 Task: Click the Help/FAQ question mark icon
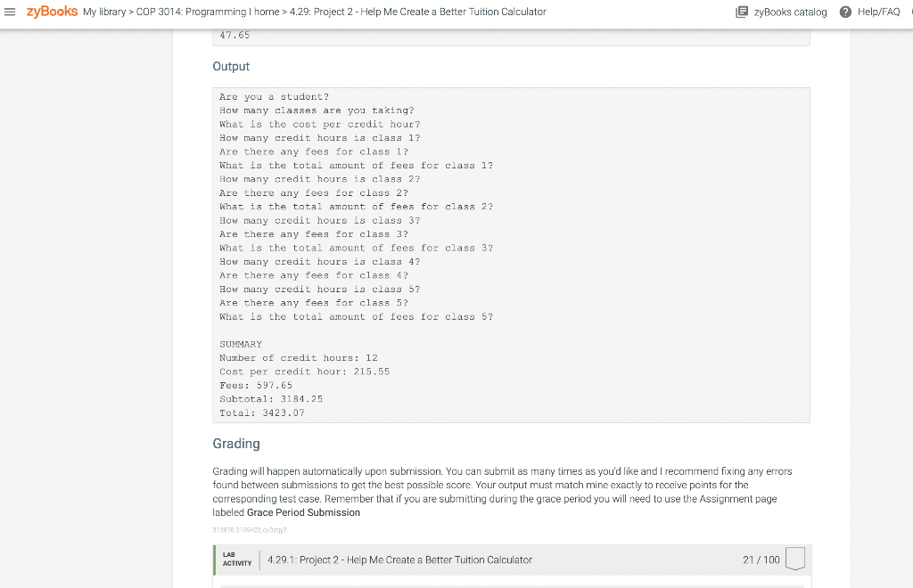point(845,12)
